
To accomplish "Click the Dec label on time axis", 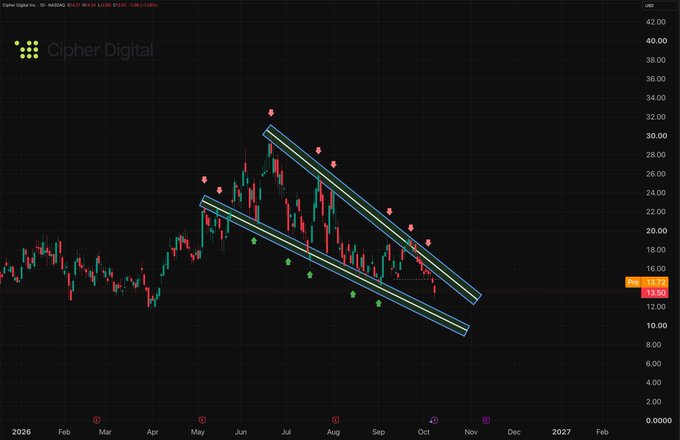I will pyautogui.click(x=514, y=432).
